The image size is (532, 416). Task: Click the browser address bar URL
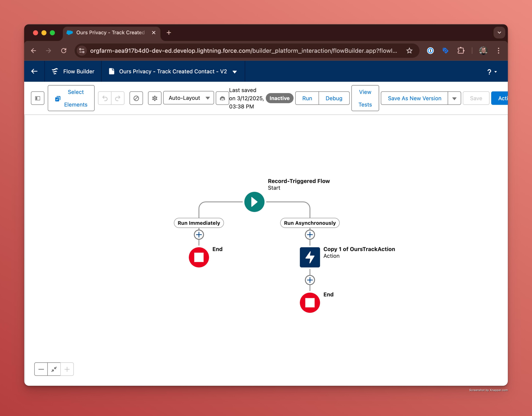pyautogui.click(x=243, y=51)
